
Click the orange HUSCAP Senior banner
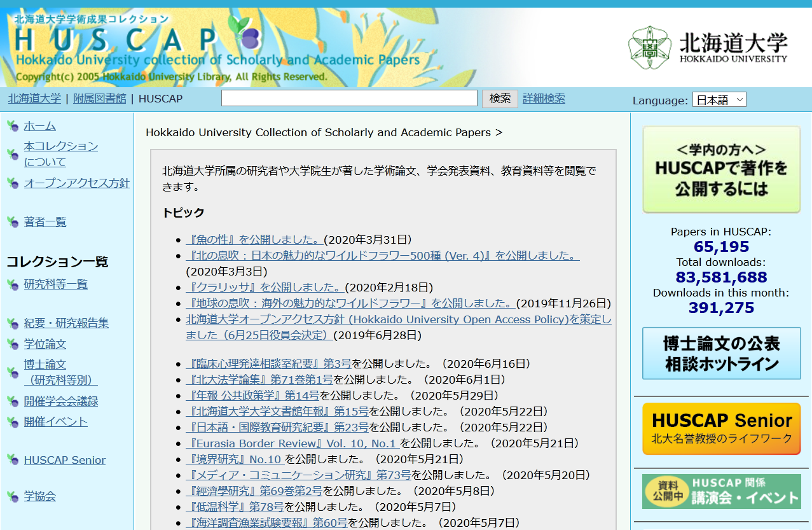pyautogui.click(x=721, y=429)
